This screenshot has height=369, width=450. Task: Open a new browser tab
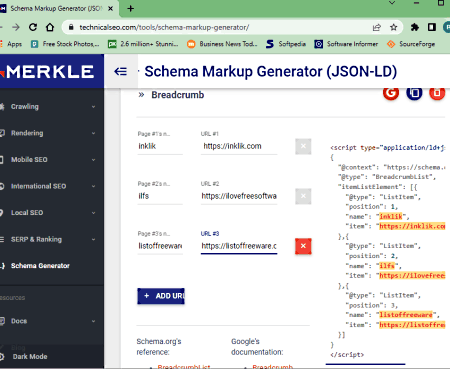[131, 9]
